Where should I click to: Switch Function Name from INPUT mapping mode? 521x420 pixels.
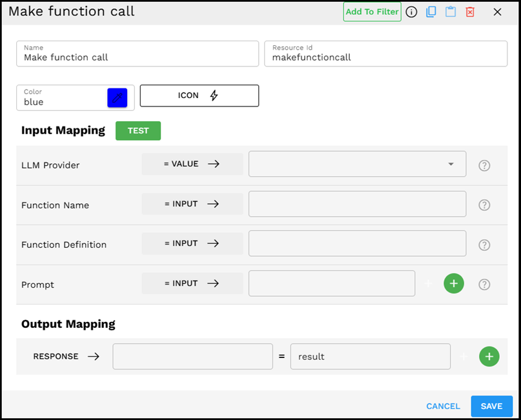192,204
